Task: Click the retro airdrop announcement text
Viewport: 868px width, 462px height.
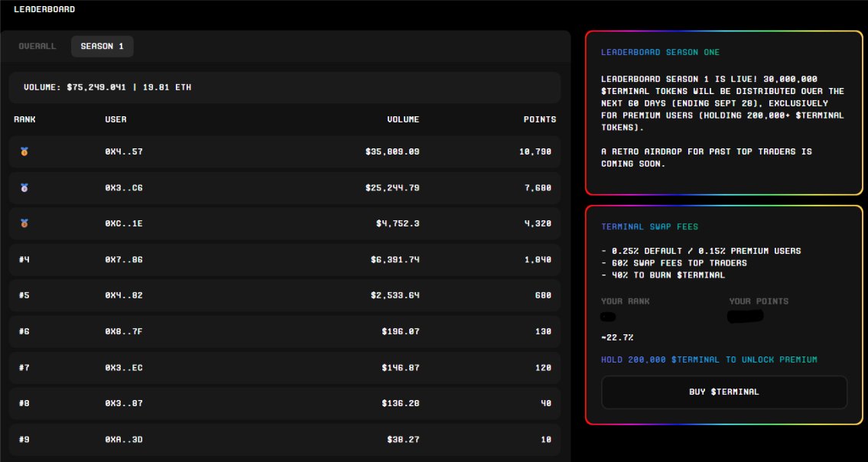Action: click(707, 158)
